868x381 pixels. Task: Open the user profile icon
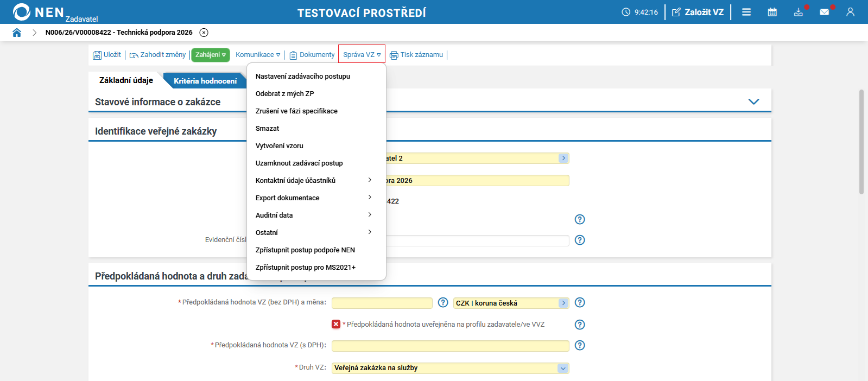pos(850,12)
